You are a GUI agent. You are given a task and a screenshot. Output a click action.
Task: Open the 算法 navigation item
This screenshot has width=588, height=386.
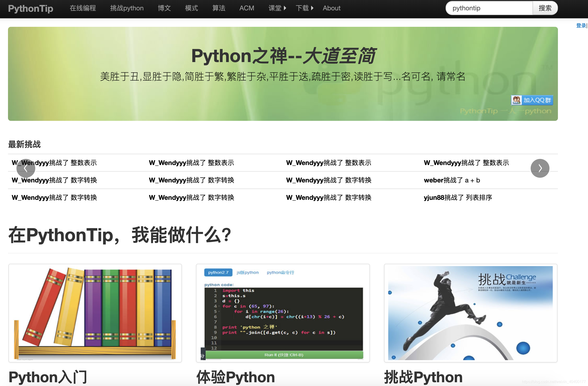coord(219,8)
